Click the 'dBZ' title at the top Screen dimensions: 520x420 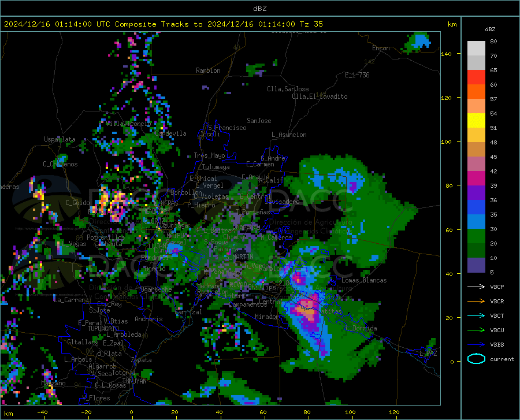click(259, 9)
